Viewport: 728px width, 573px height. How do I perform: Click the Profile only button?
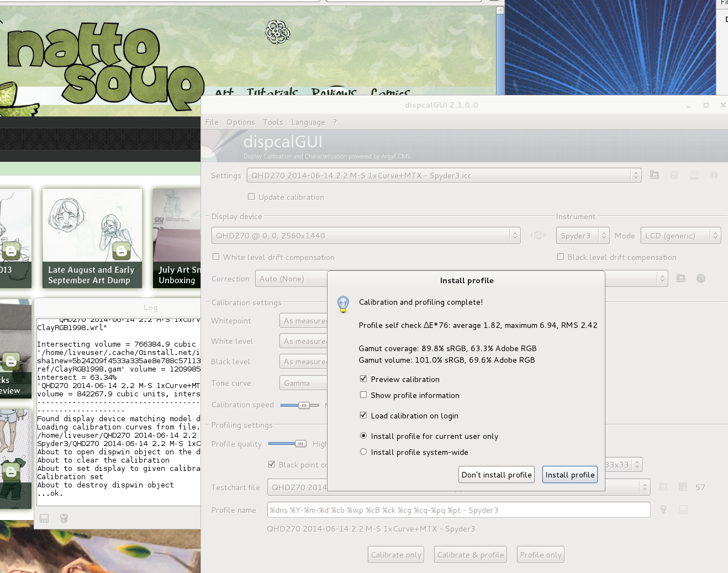(541, 555)
